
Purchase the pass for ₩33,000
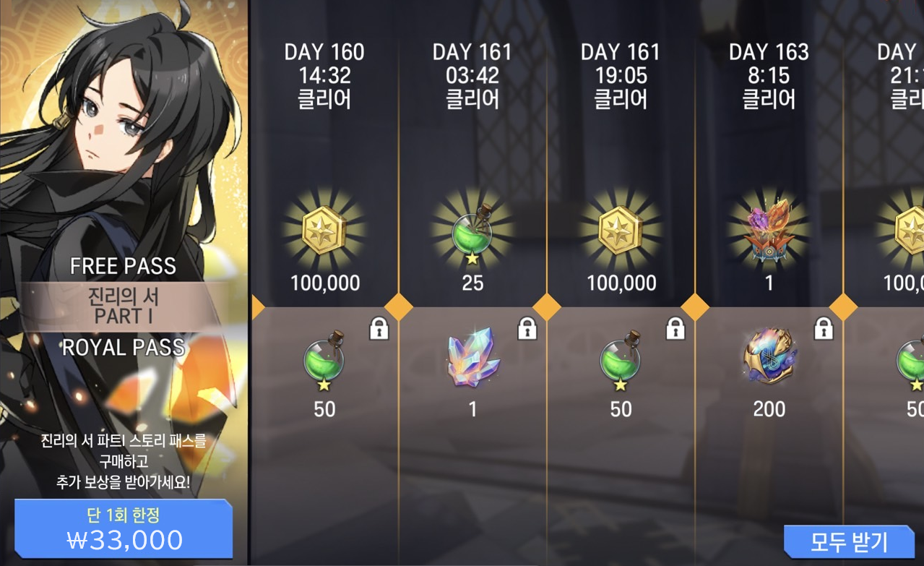point(124,528)
